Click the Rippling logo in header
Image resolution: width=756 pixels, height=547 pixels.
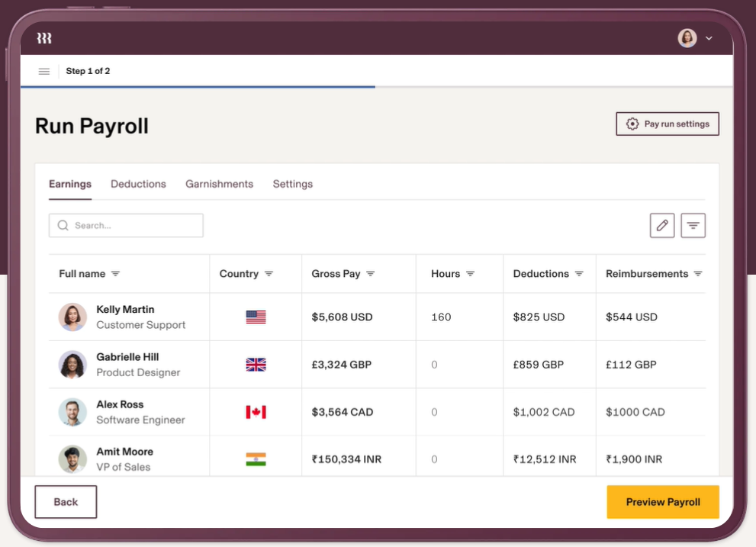coord(44,38)
